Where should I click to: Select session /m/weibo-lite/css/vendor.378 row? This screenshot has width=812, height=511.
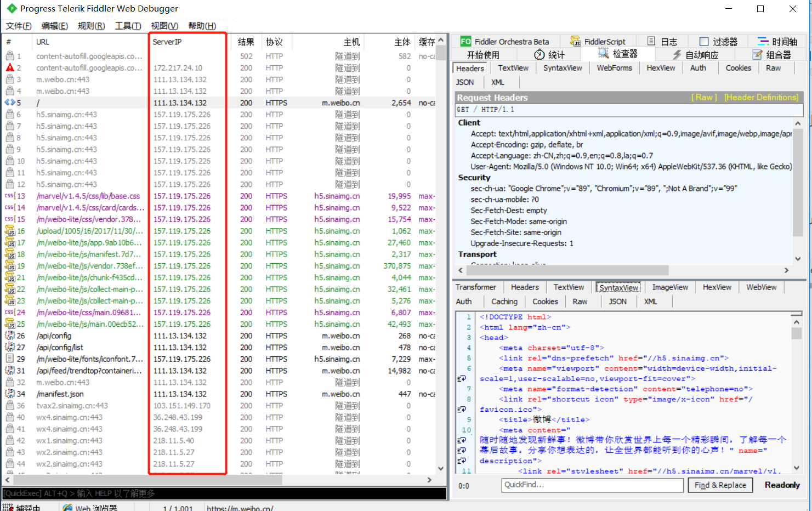[x=219, y=219]
